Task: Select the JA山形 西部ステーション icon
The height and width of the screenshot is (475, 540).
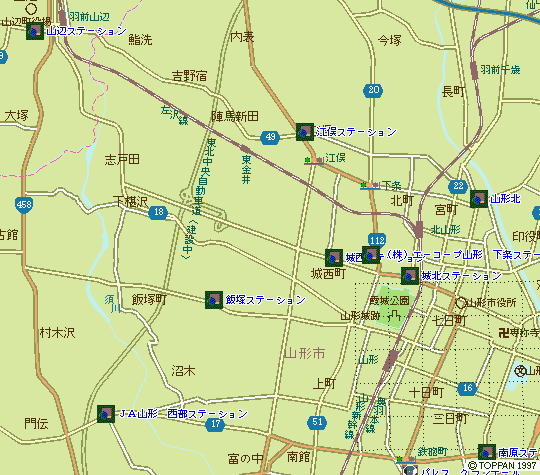Action: (x=106, y=414)
